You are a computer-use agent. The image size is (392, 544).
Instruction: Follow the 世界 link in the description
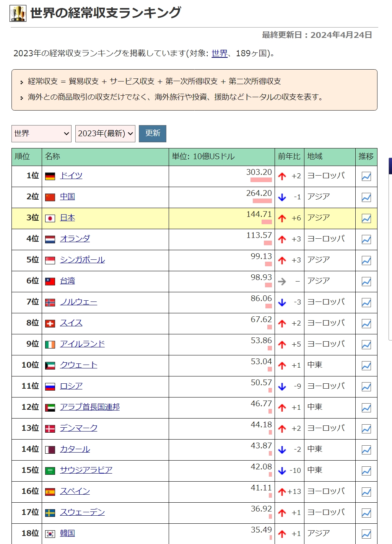click(x=220, y=54)
